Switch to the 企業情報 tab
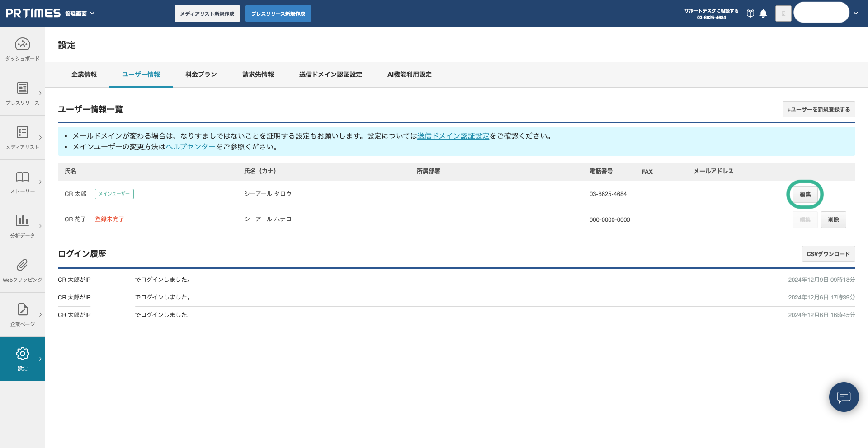Viewport: 868px width, 448px height. point(84,75)
